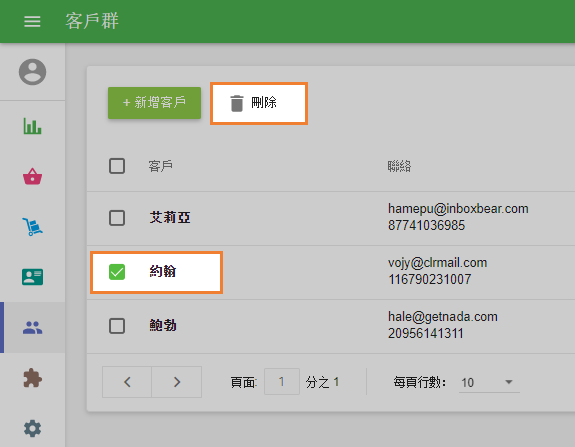Select the customers group sidebar icon

point(33,327)
